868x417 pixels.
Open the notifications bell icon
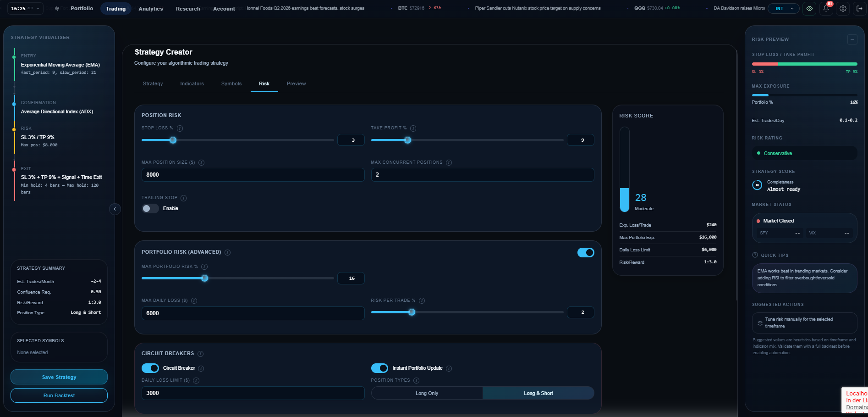(826, 8)
